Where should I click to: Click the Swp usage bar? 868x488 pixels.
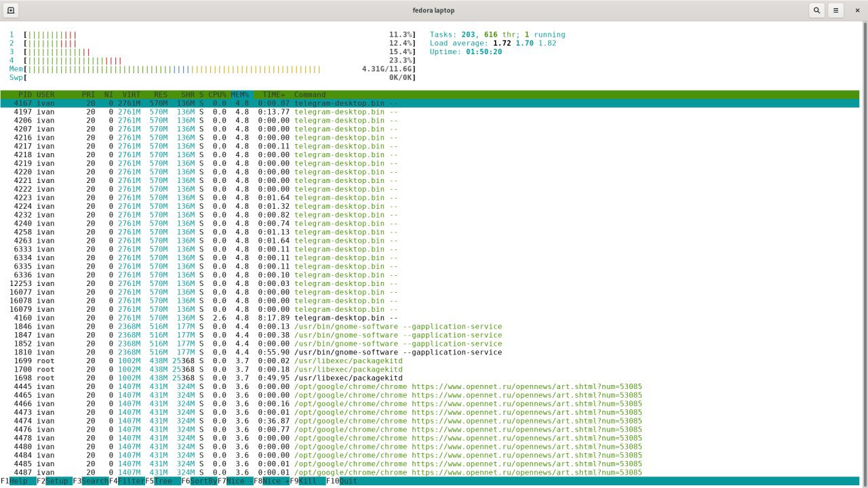212,78
